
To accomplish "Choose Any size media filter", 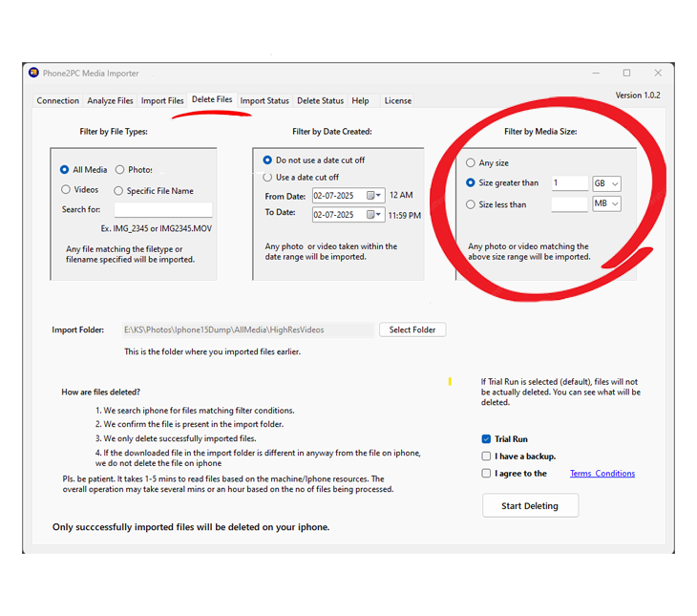I will pos(471,162).
